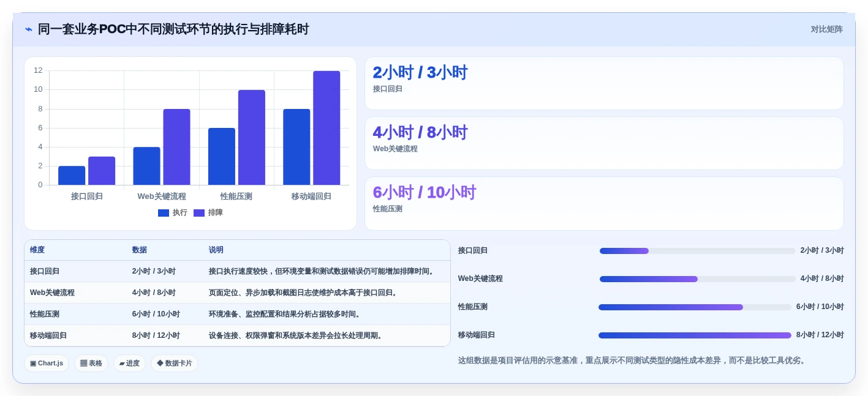The image size is (868, 396).
Task: Click the 性能压测 progress bar
Action: point(695,307)
